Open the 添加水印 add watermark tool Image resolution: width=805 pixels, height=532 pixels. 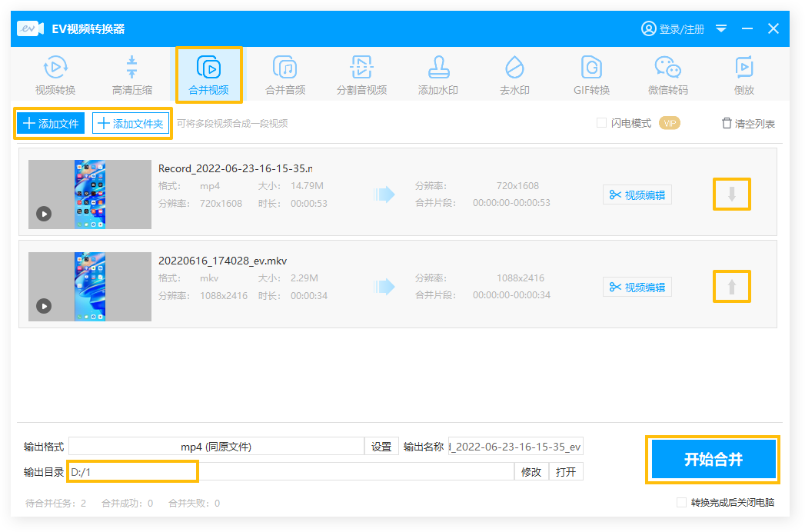click(x=438, y=75)
